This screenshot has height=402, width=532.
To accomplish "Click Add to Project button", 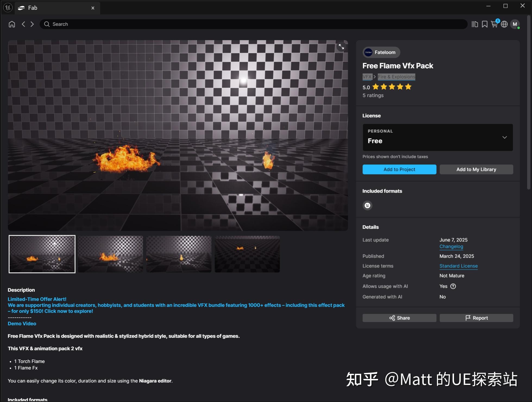I will [x=399, y=169].
